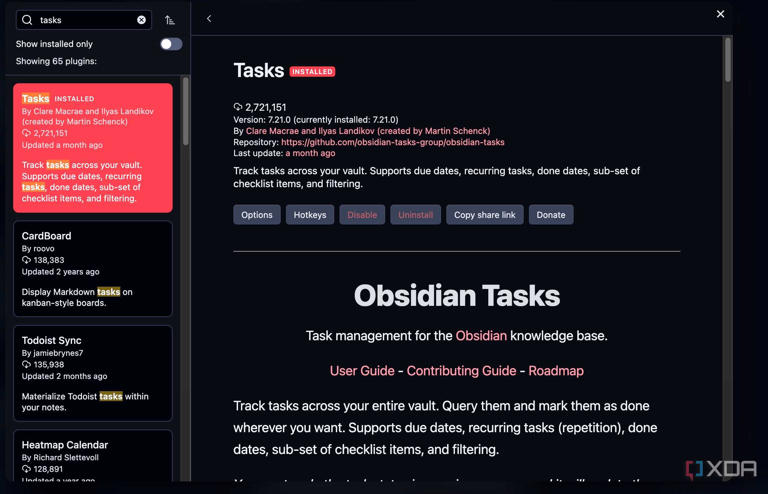Click 'Version: 7.21.0' text line

coord(316,120)
